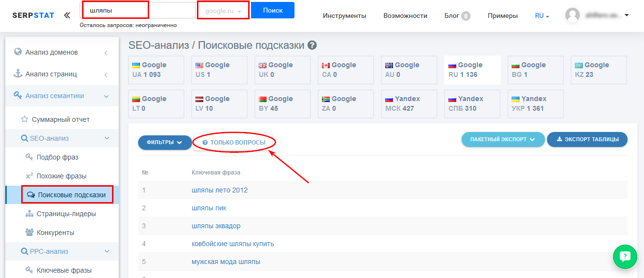Click the Поиск button
This screenshot has width=644, height=278.
272,10
